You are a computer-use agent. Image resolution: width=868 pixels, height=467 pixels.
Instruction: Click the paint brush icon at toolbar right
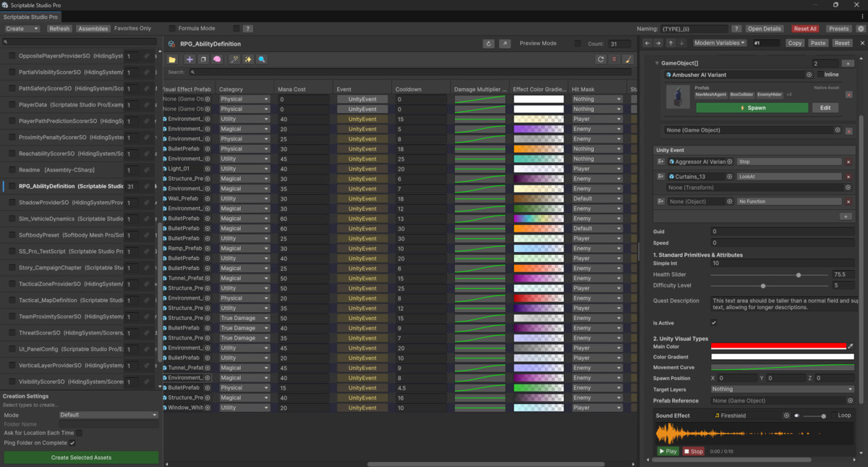coord(628,59)
